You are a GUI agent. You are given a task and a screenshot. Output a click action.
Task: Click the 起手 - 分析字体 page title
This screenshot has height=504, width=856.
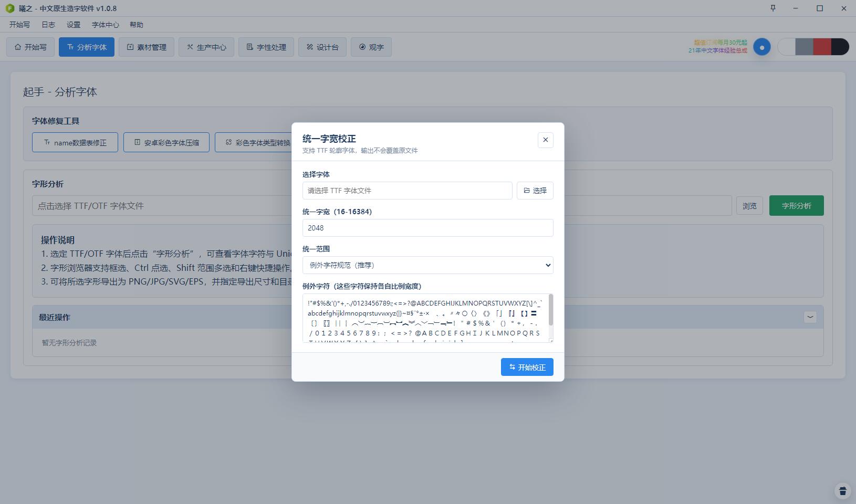60,92
